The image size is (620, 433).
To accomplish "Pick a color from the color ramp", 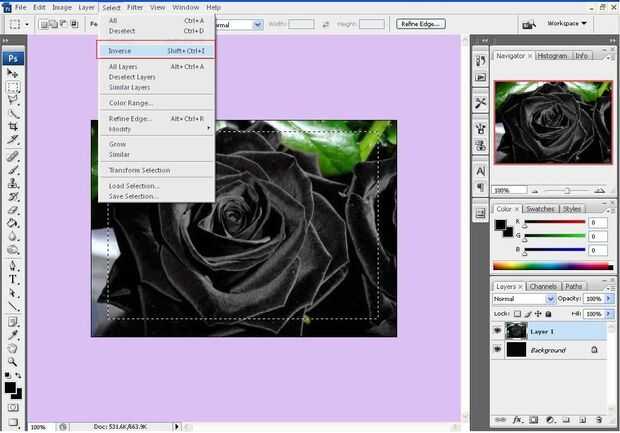I will 552,266.
